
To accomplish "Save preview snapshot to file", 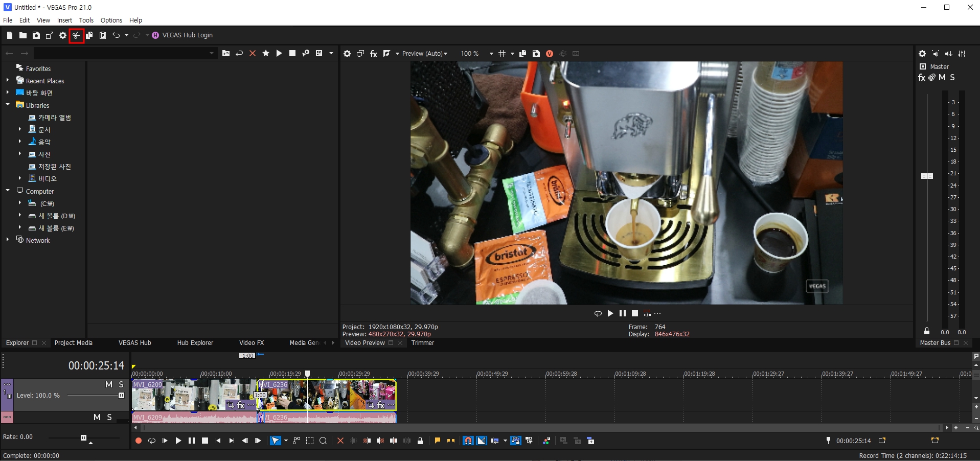I will click(536, 54).
